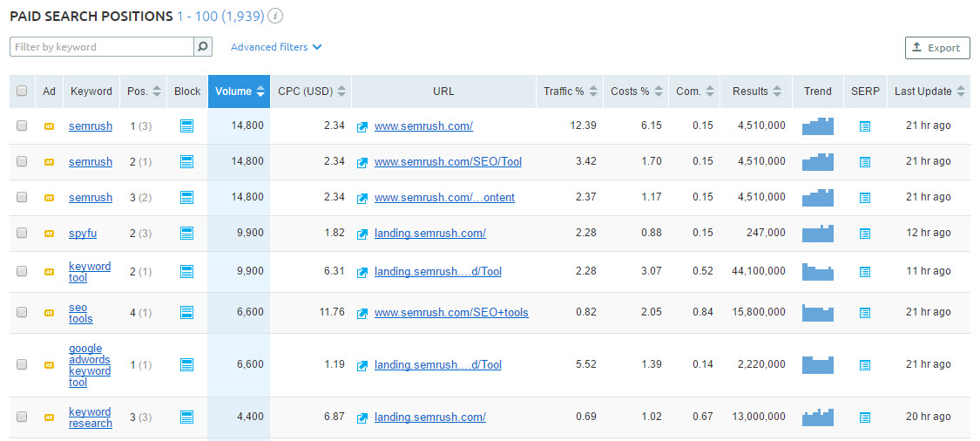This screenshot has width=980, height=441.
Task: Open the www.semrush.com/...ontent URL link
Action: click(444, 197)
